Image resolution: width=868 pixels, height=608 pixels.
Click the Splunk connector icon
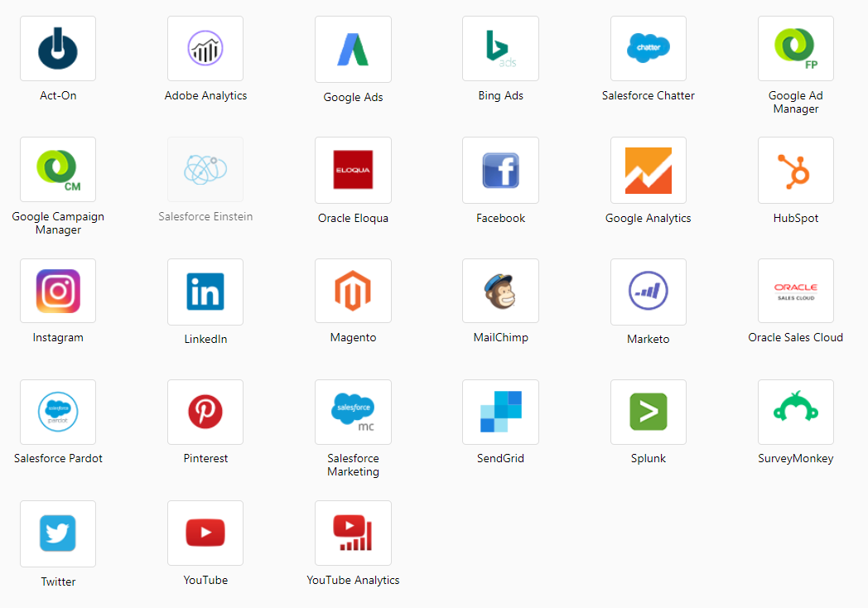tap(649, 412)
